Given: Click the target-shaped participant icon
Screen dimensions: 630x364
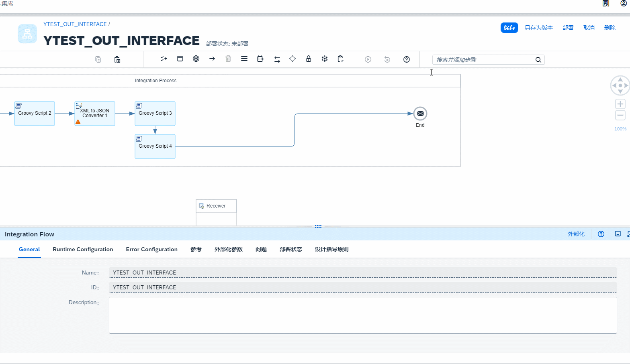Looking at the screenshot, I should coord(196,59).
